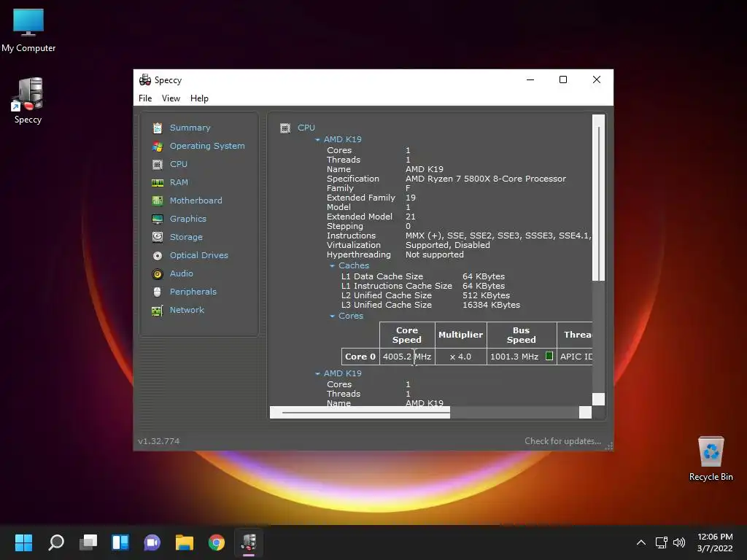The width and height of the screenshot is (747, 560).
Task: Show hidden tray icons chevron
Action: tap(641, 542)
